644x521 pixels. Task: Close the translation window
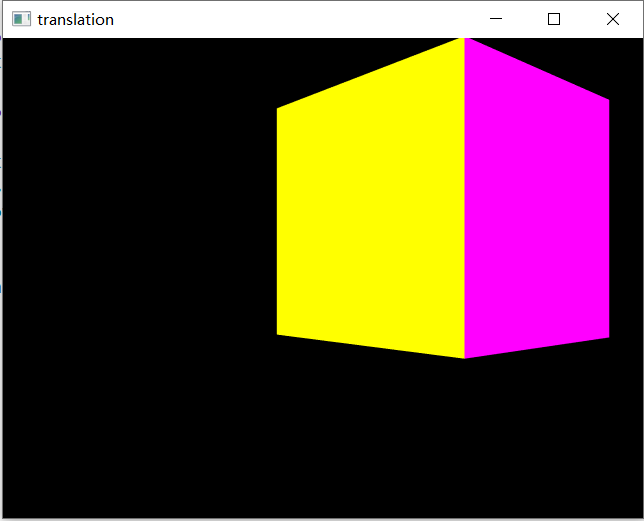pyautogui.click(x=613, y=19)
